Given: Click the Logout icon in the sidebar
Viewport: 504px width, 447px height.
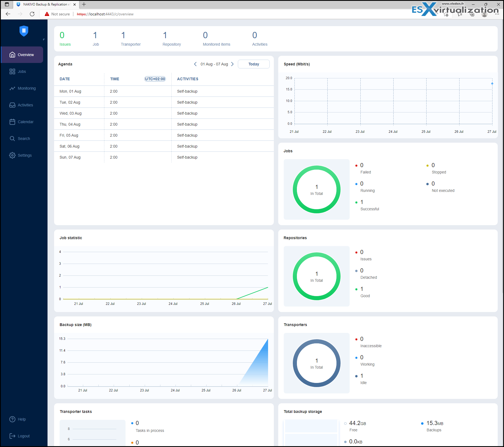Looking at the screenshot, I should point(12,436).
